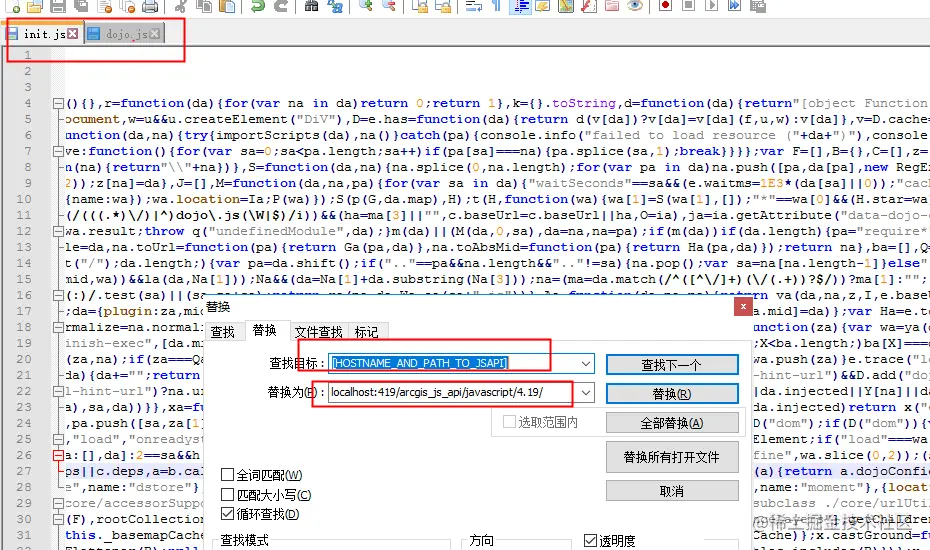Viewport: 930px width, 550px height.
Task: Open the Document Map icon
Action: (x=566, y=6)
